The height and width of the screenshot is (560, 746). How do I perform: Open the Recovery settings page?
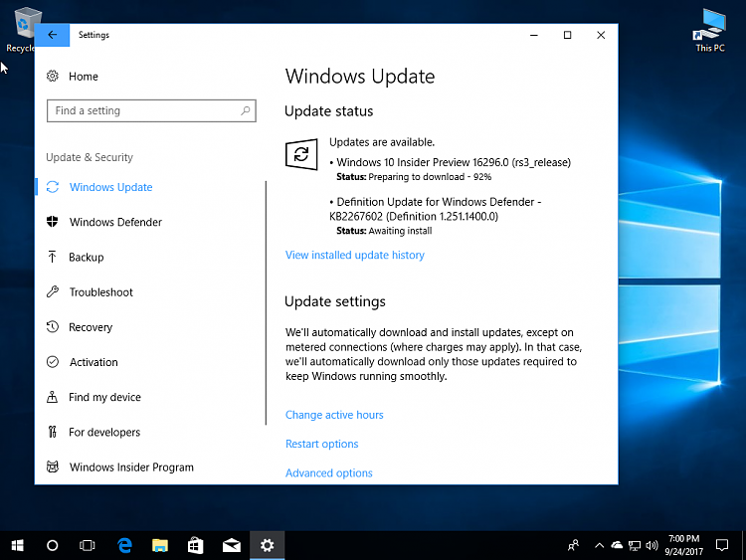click(91, 327)
